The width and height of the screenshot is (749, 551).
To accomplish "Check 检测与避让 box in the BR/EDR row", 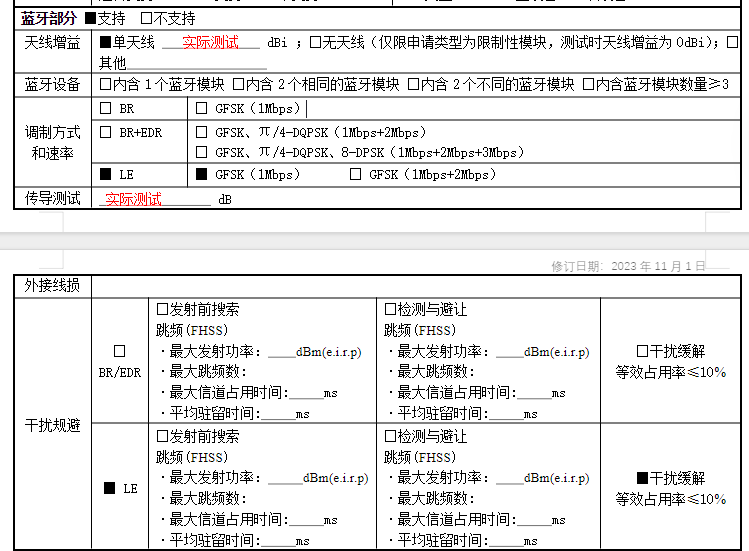I will tap(390, 310).
